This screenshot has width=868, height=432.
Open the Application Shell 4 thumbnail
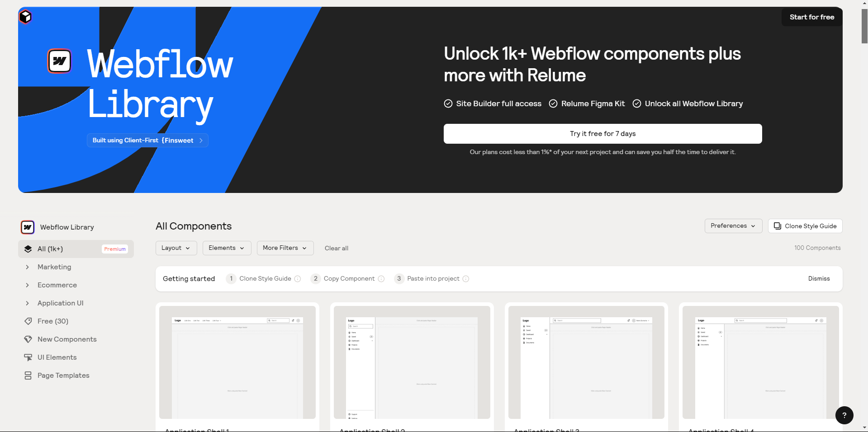[761, 362]
